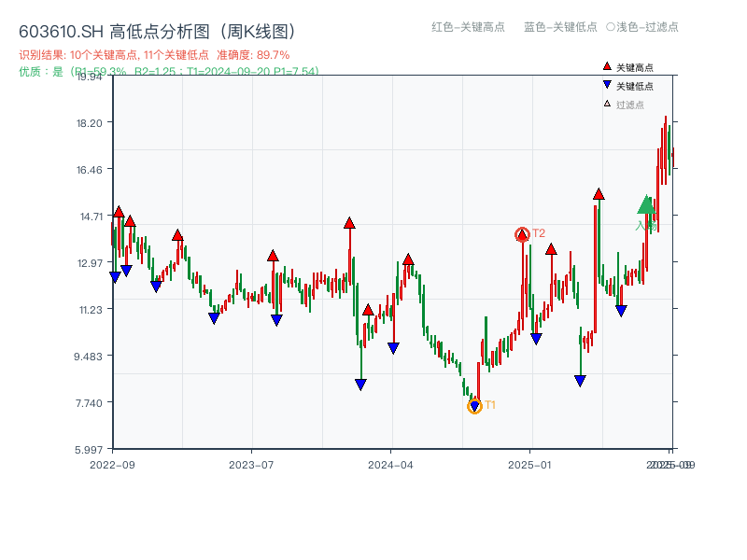Click the red triangle marker near 2023-07

[x=273, y=254]
